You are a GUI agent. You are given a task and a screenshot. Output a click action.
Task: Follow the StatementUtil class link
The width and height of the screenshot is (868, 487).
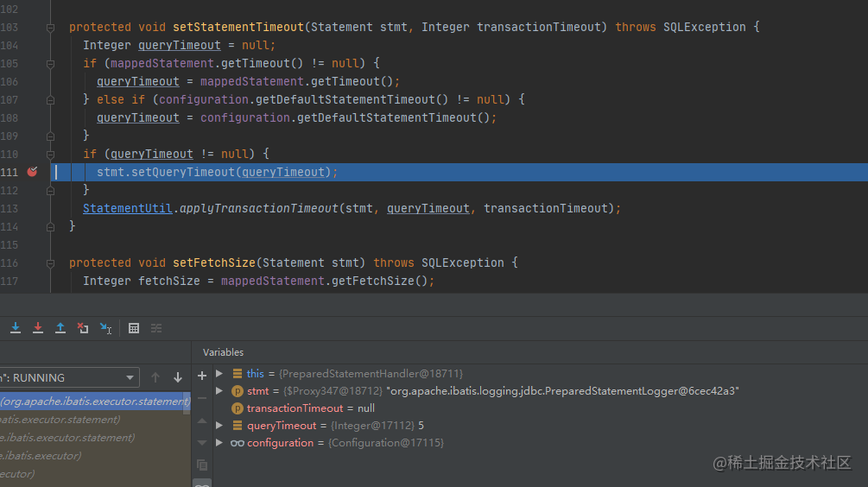(127, 208)
